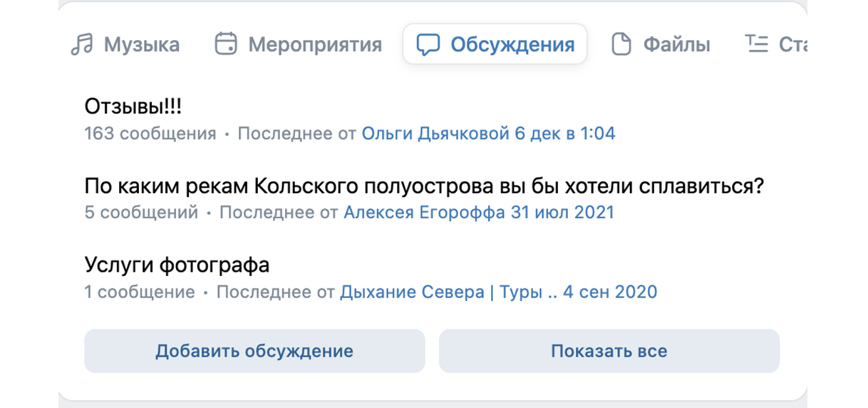868x408 pixels.
Task: Click the 163 сообщения count text
Action: (150, 133)
